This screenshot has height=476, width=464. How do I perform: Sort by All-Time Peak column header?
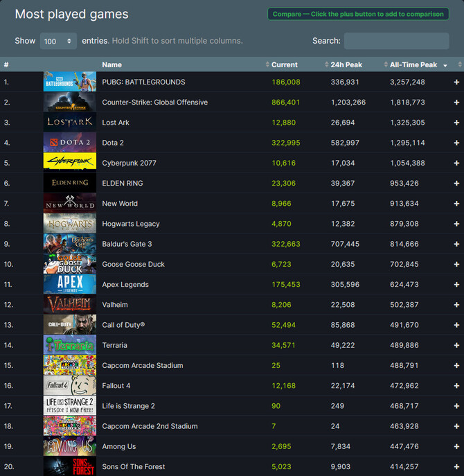point(413,64)
